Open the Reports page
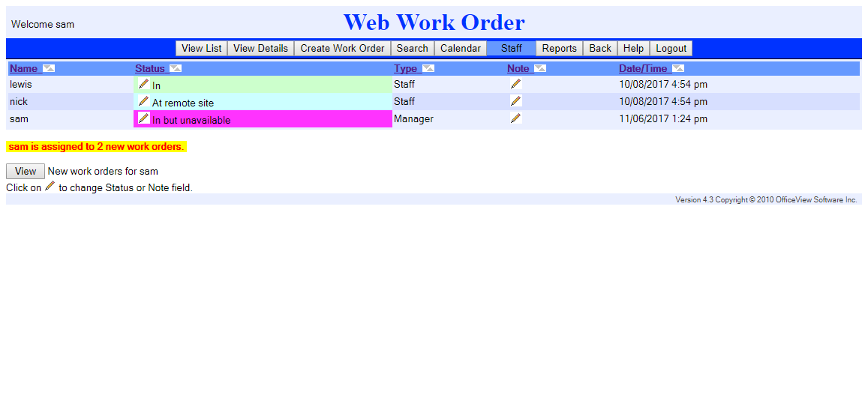This screenshot has width=868, height=413. coord(559,48)
